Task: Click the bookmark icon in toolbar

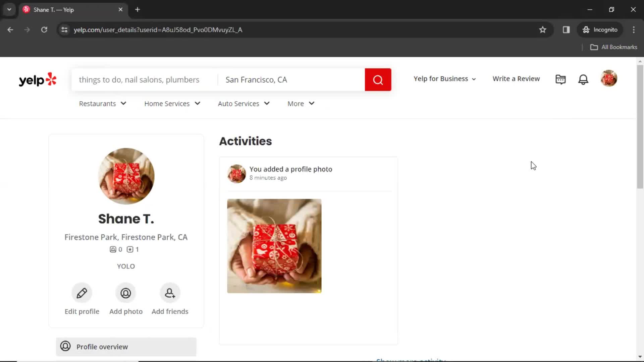Action: pos(542,29)
